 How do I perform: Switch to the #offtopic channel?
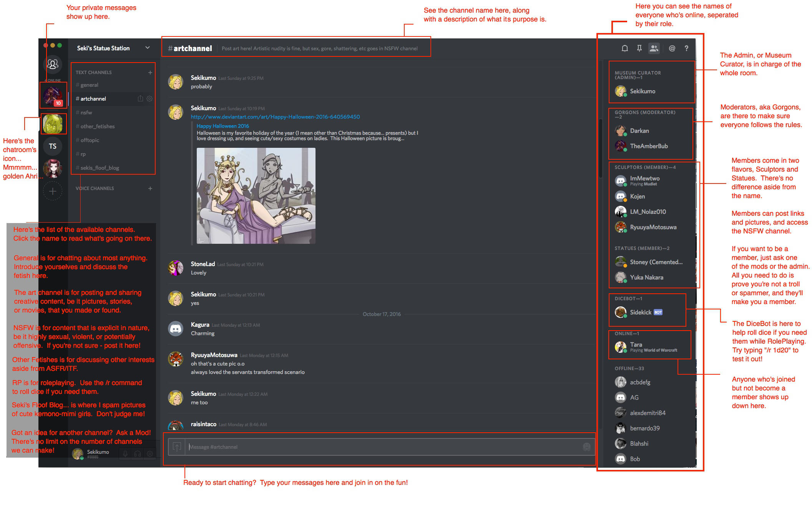pos(88,140)
